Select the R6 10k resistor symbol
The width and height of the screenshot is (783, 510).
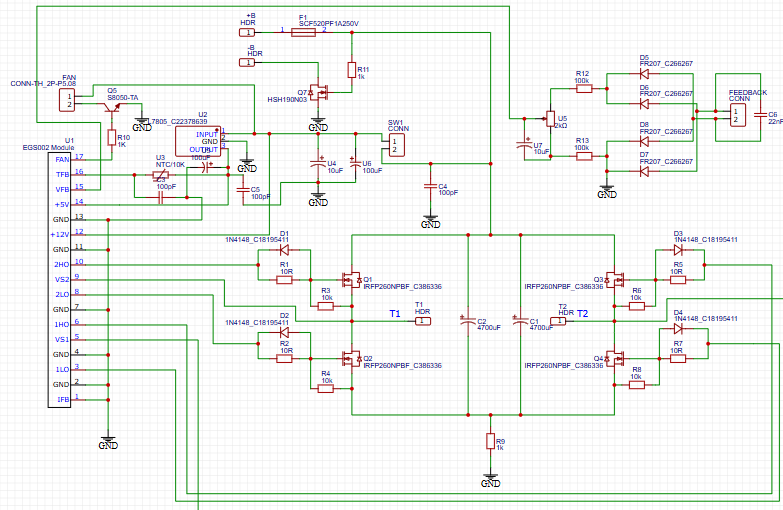[637, 306]
